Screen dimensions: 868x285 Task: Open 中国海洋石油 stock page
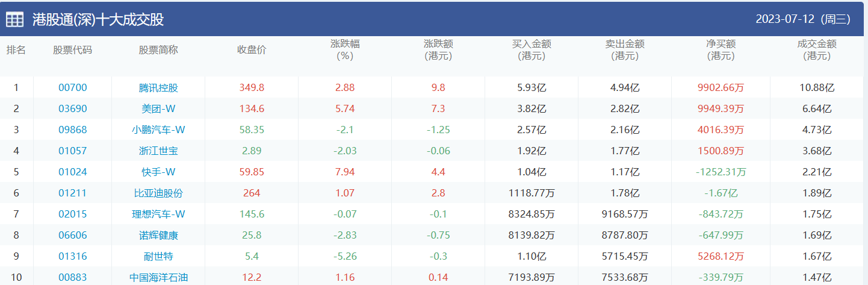(x=158, y=278)
